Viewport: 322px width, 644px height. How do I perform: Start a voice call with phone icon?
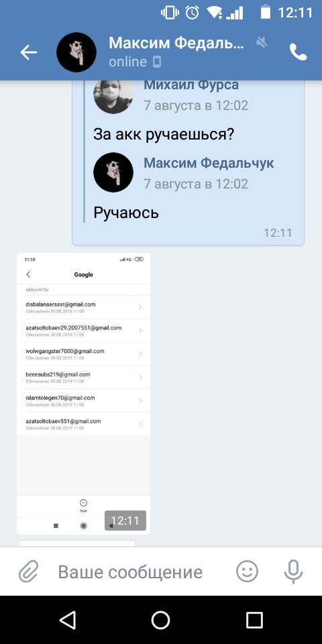point(298,52)
